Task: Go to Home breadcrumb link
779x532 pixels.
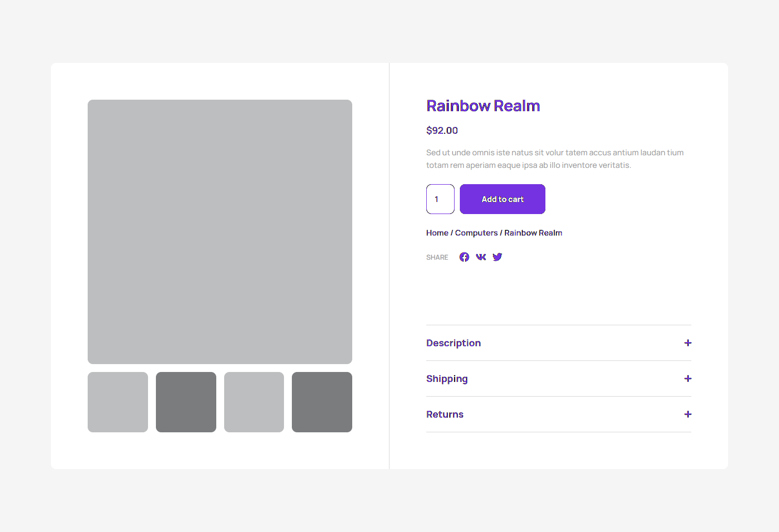Action: click(x=437, y=233)
